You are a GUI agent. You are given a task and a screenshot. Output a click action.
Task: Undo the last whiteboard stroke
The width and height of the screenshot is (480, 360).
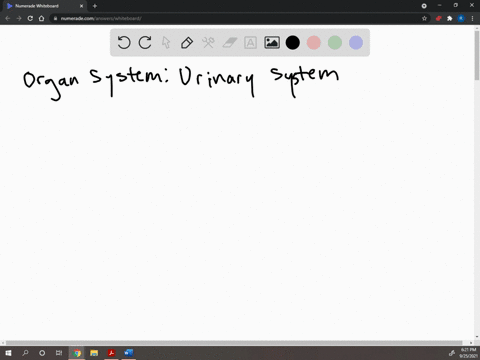point(124,43)
